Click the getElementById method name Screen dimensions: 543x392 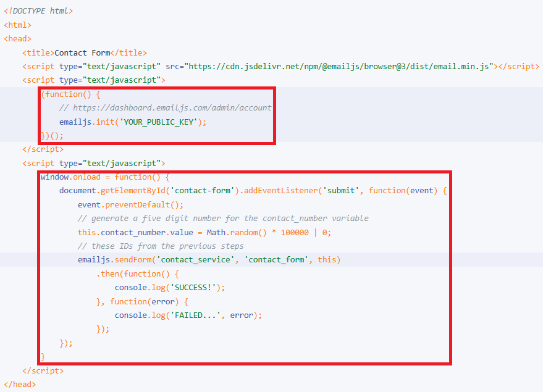(133, 191)
